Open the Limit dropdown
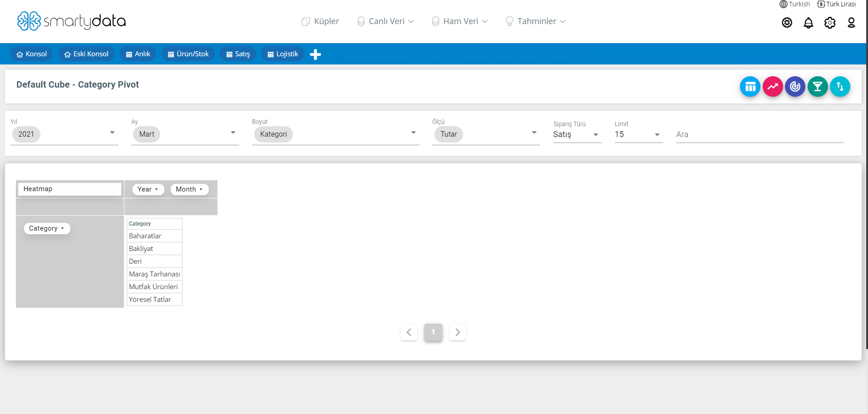 point(639,134)
